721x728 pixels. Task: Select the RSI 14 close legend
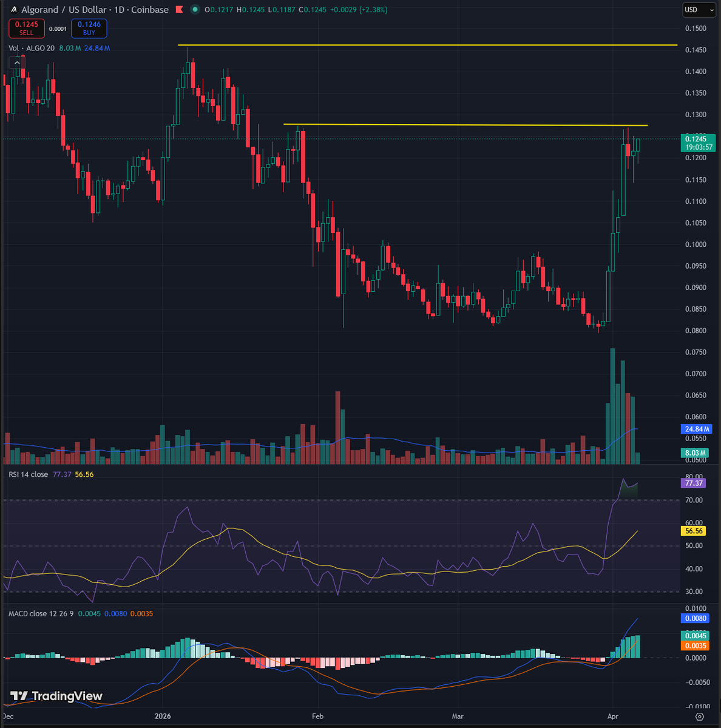click(28, 474)
